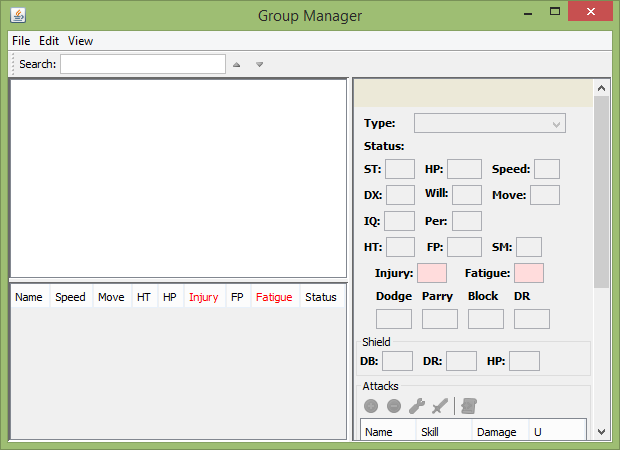Click the Speed attribute input field
The image size is (620, 450).
pos(547,169)
